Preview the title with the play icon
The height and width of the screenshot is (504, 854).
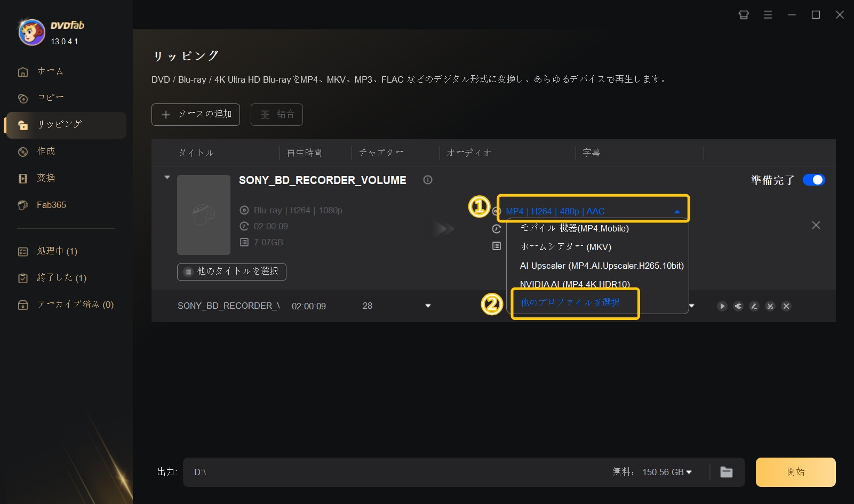[x=722, y=306]
